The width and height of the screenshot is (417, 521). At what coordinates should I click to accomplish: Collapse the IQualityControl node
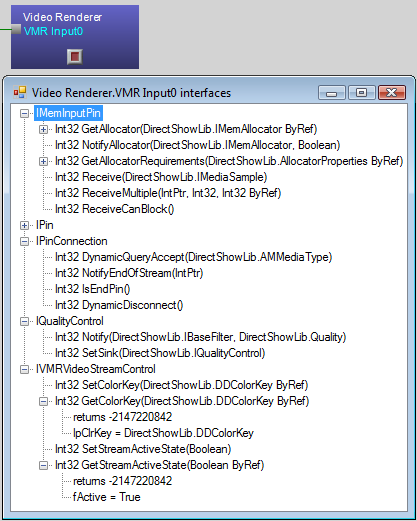[24, 321]
